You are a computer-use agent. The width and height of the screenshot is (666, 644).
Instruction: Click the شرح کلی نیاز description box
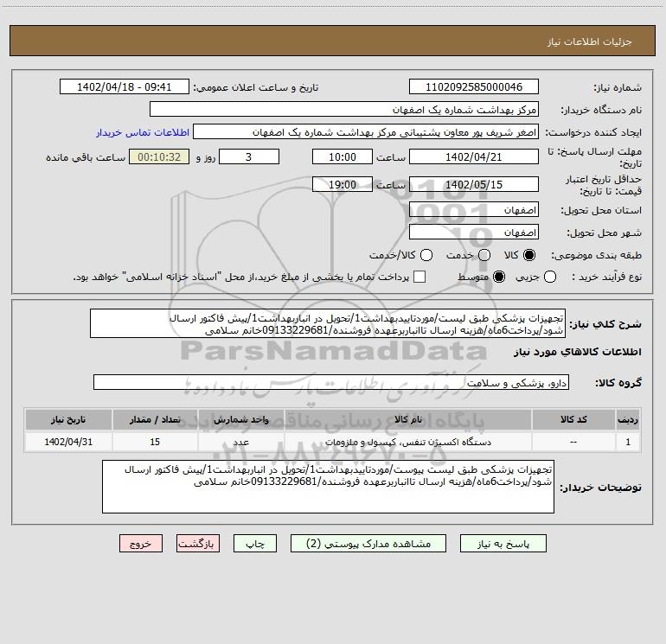click(x=328, y=324)
